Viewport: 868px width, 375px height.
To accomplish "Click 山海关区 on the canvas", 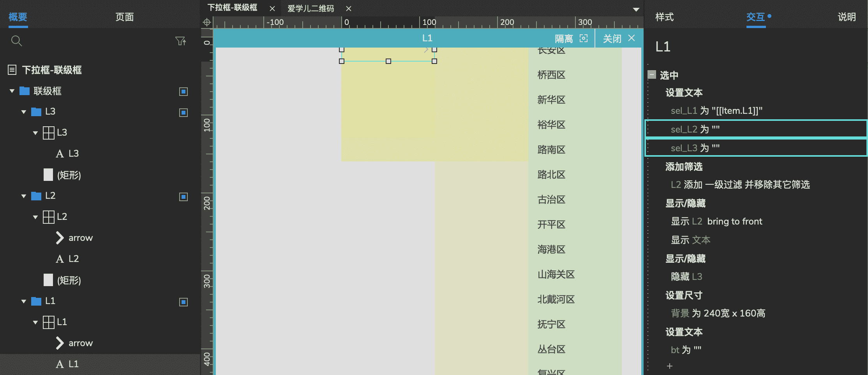I will pos(556,274).
